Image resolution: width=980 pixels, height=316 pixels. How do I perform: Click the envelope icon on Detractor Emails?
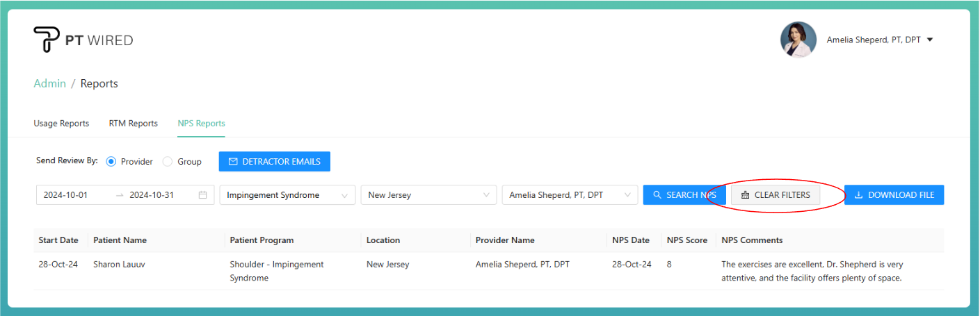click(233, 162)
